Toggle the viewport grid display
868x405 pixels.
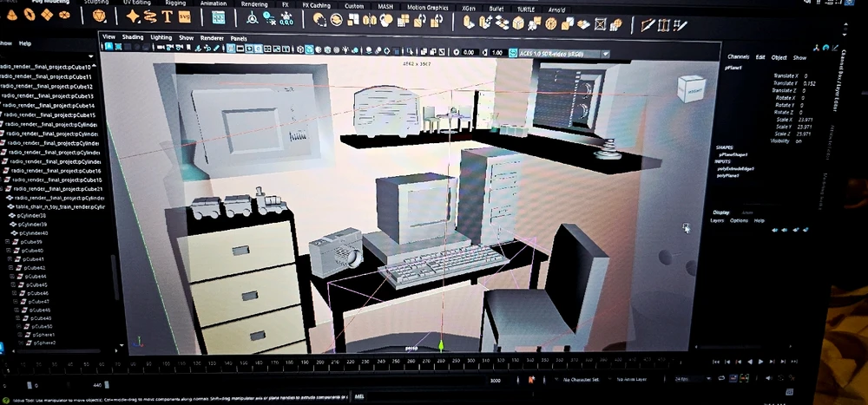pyautogui.click(x=231, y=49)
